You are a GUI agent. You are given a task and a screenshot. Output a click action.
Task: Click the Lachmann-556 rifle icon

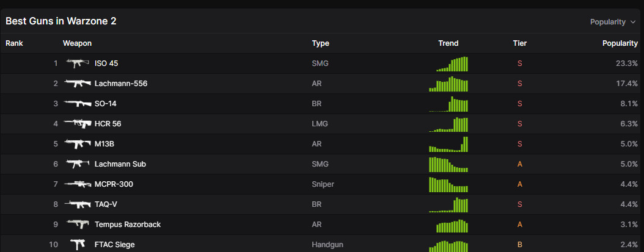tap(78, 84)
